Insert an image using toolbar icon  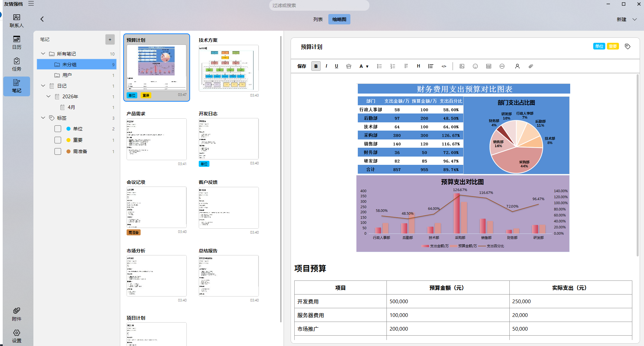click(x=462, y=66)
